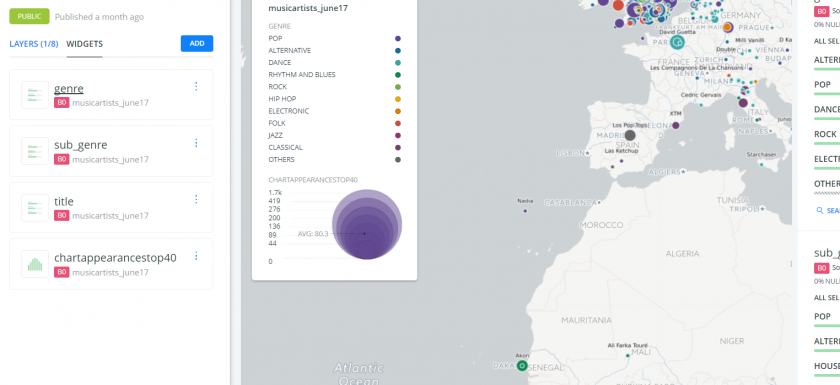Click the chartappearancestop40 histogram icon
This screenshot has height=385, width=840.
tap(35, 264)
